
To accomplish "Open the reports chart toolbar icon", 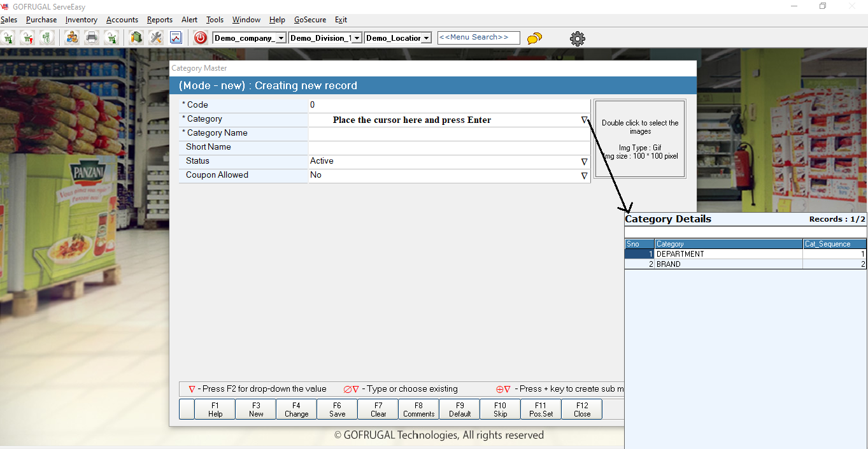I will [176, 38].
